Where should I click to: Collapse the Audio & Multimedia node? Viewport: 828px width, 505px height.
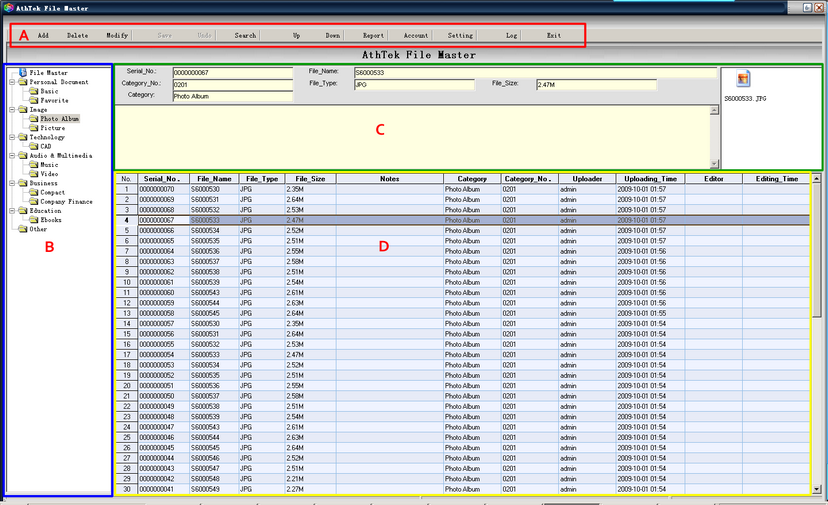point(10,156)
